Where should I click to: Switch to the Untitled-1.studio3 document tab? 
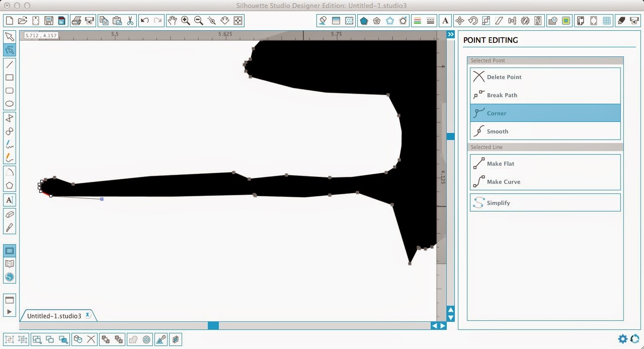(54, 316)
